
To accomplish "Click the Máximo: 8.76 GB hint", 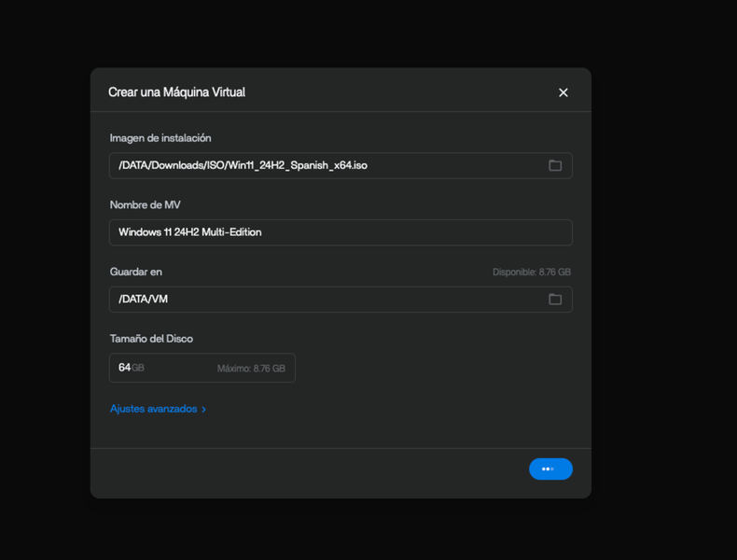I will click(x=251, y=369).
